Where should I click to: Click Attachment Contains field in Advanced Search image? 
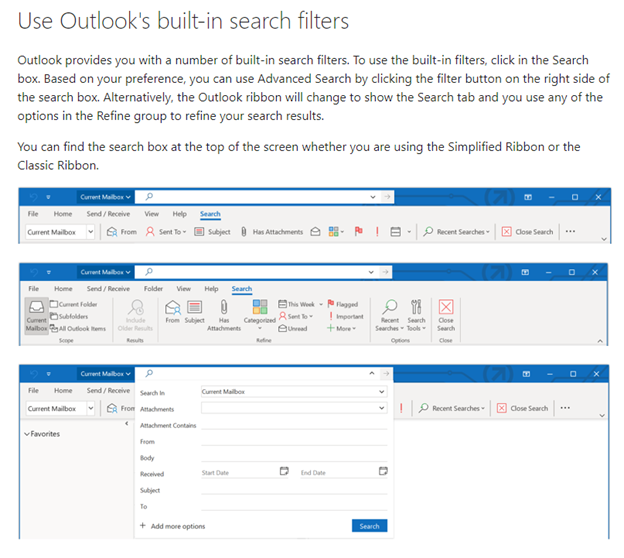294,424
